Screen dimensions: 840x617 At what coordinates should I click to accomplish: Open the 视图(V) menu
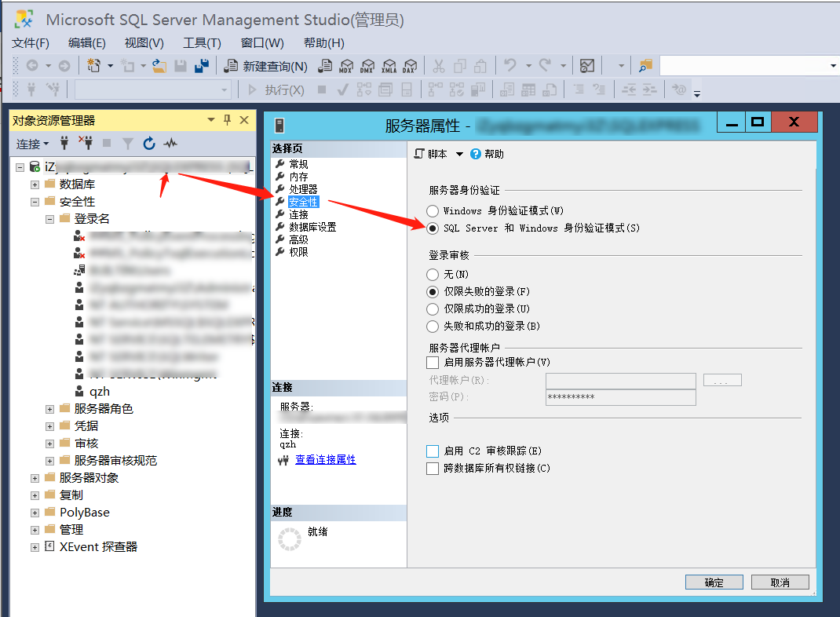click(144, 43)
